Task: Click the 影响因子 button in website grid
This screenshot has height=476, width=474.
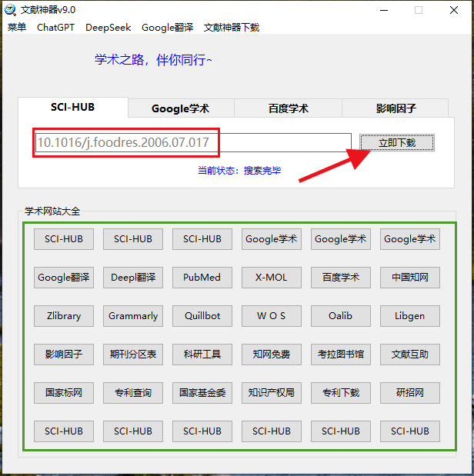Action: point(64,355)
